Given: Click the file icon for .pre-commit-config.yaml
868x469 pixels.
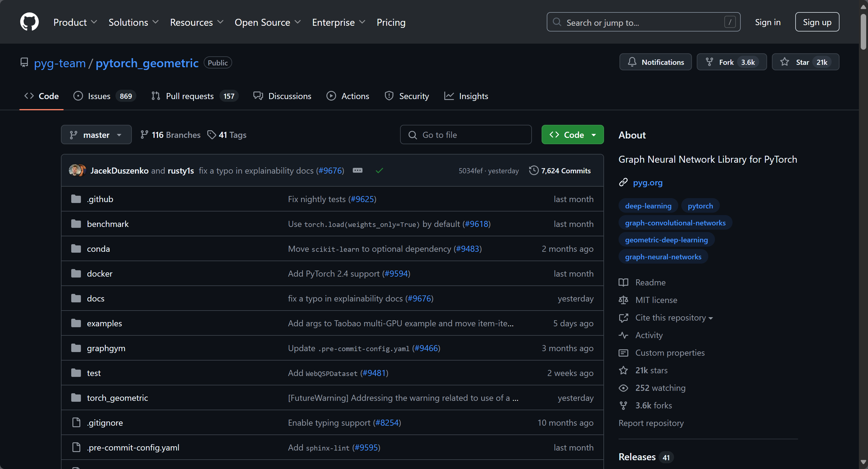Looking at the screenshot, I should (x=76, y=447).
